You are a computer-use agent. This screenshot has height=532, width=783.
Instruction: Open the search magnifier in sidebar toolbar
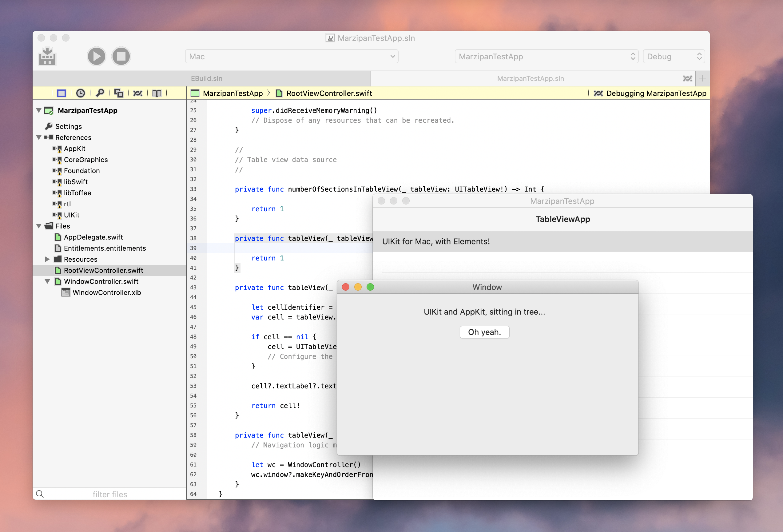pyautogui.click(x=100, y=93)
